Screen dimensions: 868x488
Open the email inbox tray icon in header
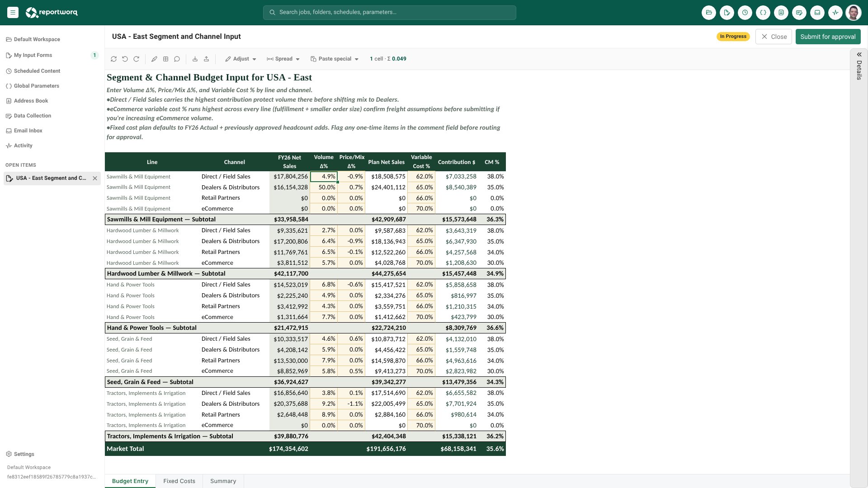point(817,13)
